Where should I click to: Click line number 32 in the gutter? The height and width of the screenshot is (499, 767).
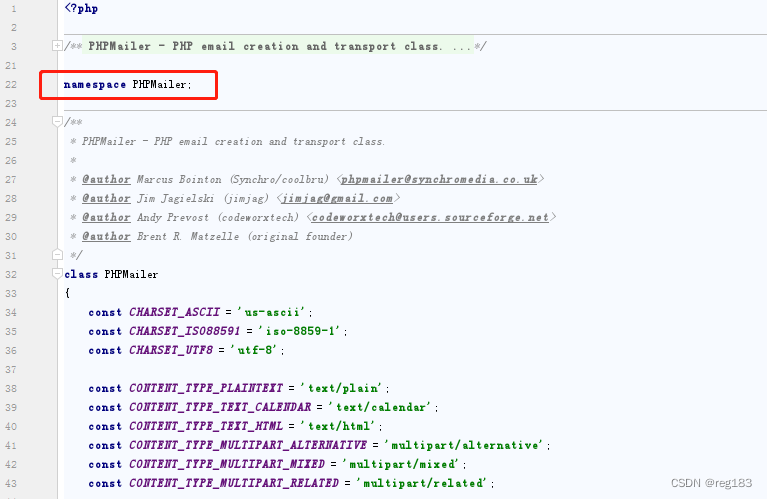11,274
